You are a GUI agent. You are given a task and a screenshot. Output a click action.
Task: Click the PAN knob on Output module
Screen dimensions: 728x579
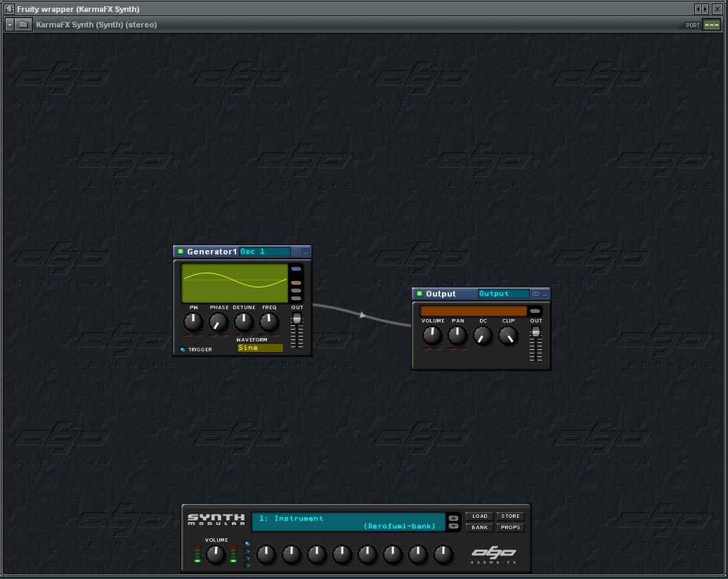click(457, 335)
